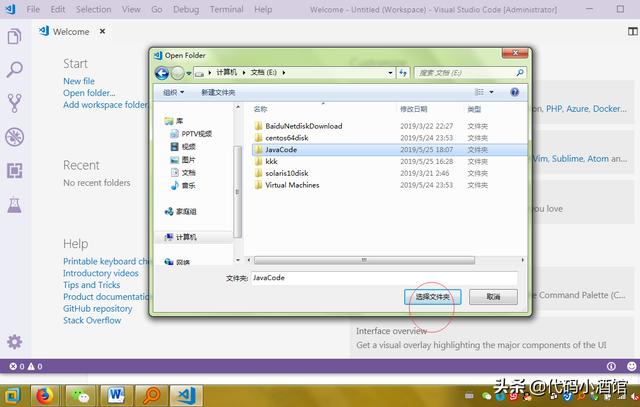Click the refresh button beside address bar
Image resolution: width=640 pixels, height=407 pixels.
pos(403,73)
